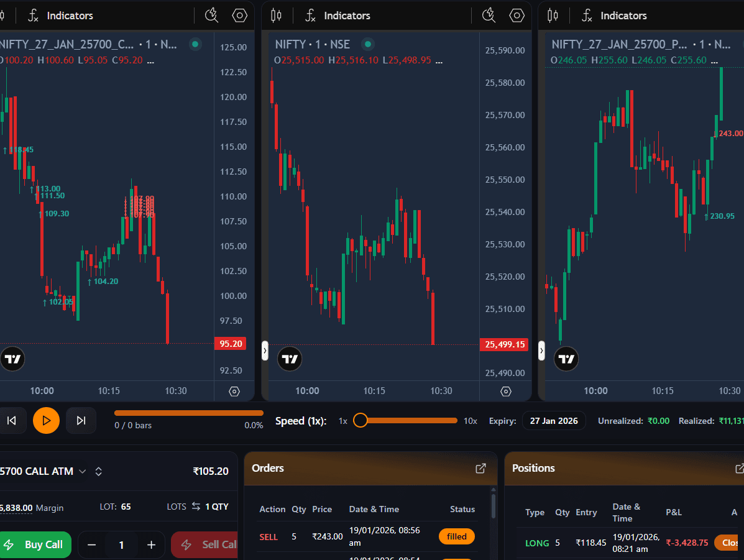Open the Expiry date selector showing 27 Jan 2026
744x560 pixels.
click(553, 421)
